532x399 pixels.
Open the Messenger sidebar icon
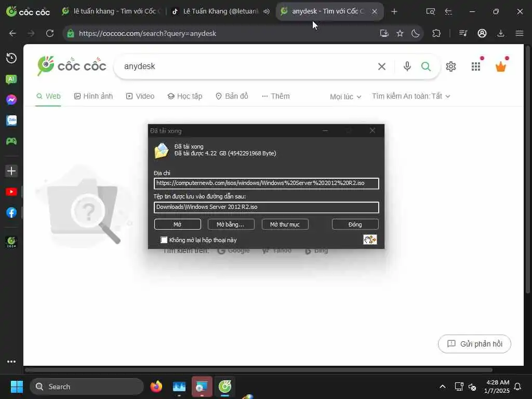11,100
